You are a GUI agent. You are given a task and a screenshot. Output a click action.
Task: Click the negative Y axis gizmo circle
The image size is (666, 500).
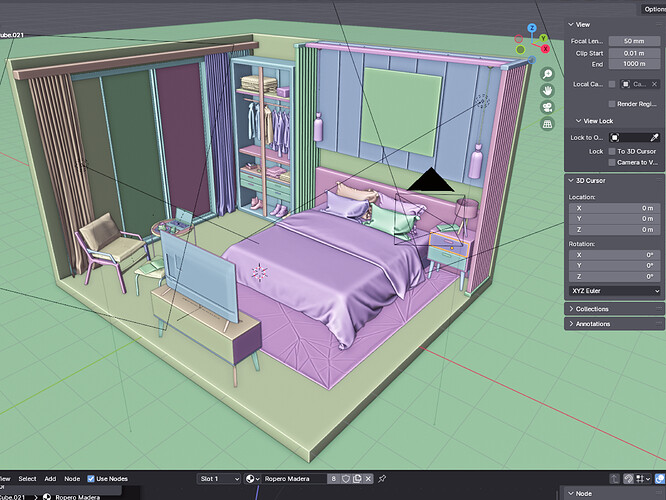[x=520, y=50]
